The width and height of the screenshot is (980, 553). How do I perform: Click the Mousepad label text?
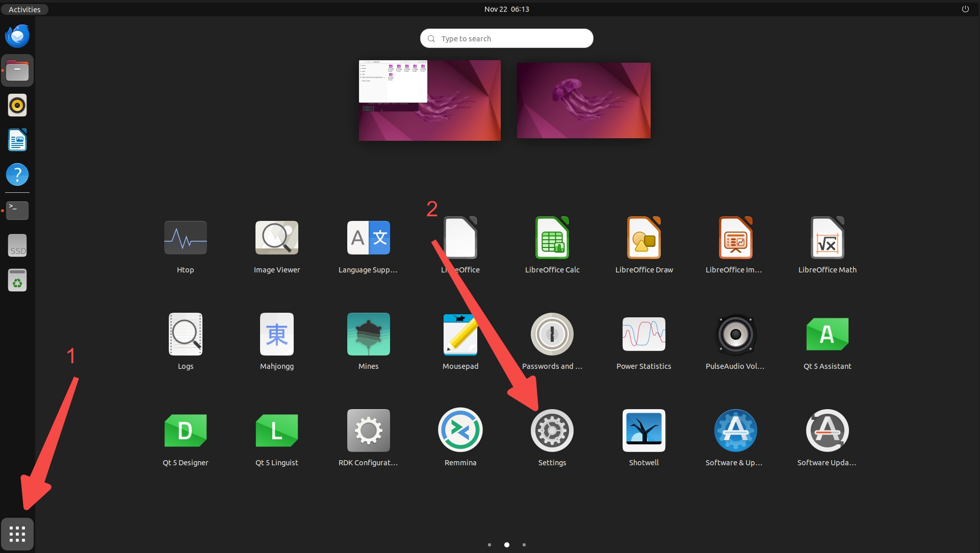[x=460, y=366]
